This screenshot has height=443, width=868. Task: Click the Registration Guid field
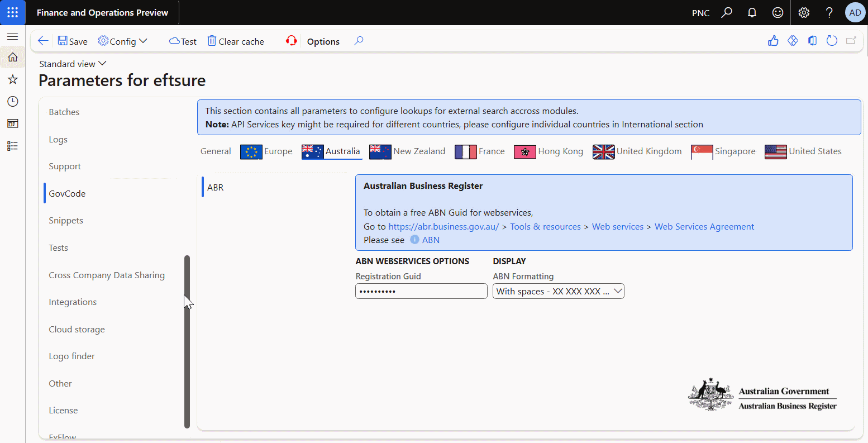[421, 291]
